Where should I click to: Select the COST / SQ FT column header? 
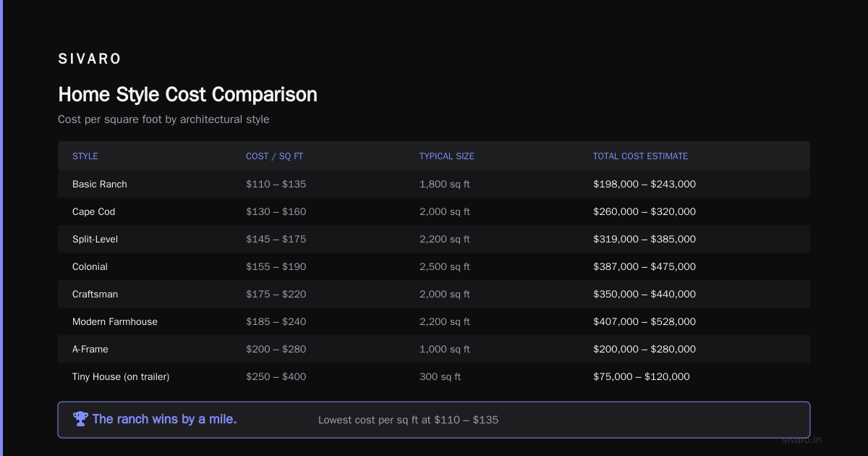pos(274,156)
